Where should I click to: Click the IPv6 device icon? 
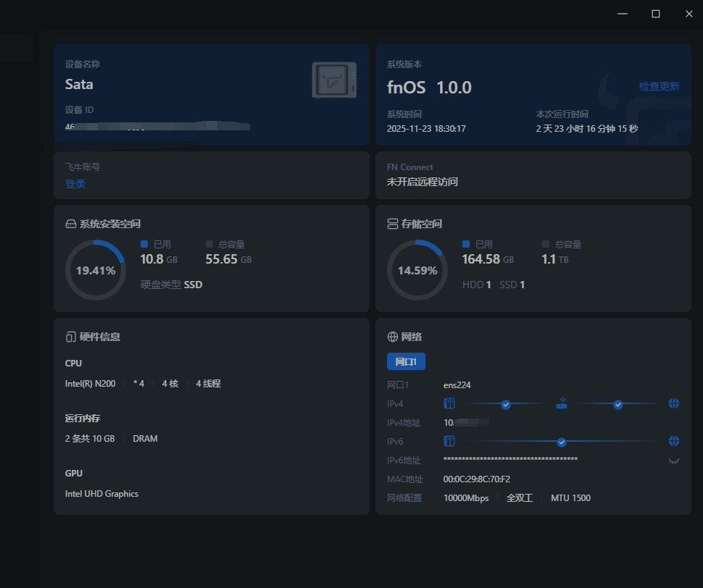(x=449, y=441)
